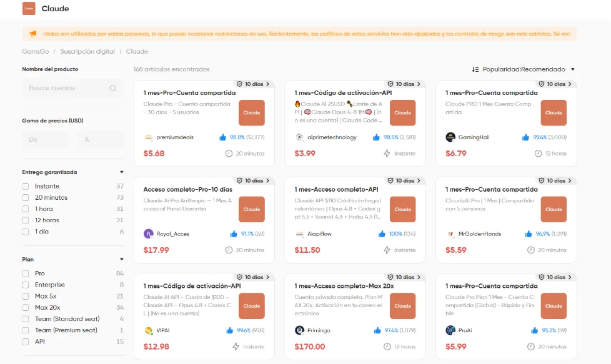
Task: Click ProAi seller avatar
Action: point(450,330)
